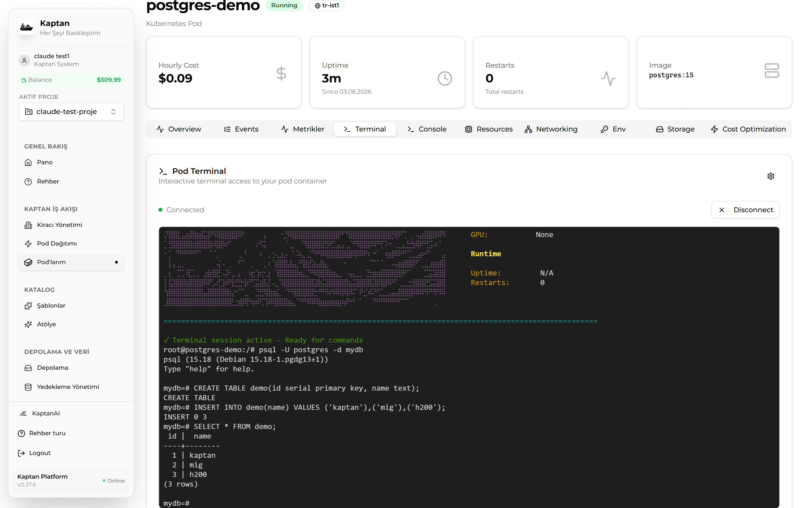
Task: Click the tr-ist1 region badge
Action: [x=326, y=5]
